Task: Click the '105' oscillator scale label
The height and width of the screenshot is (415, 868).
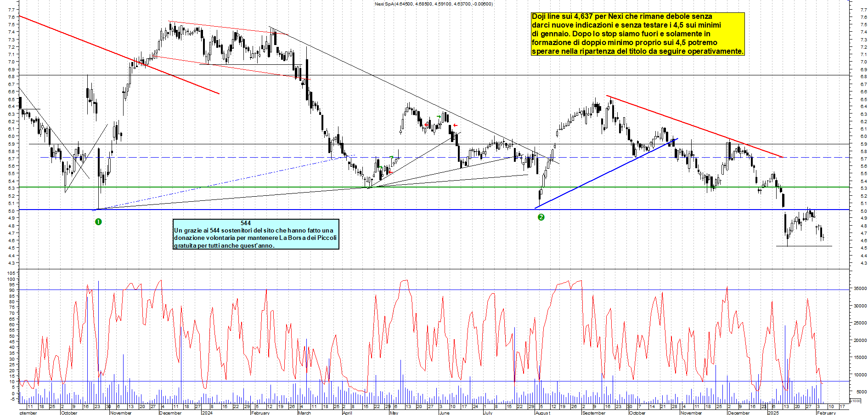Action: point(11,273)
